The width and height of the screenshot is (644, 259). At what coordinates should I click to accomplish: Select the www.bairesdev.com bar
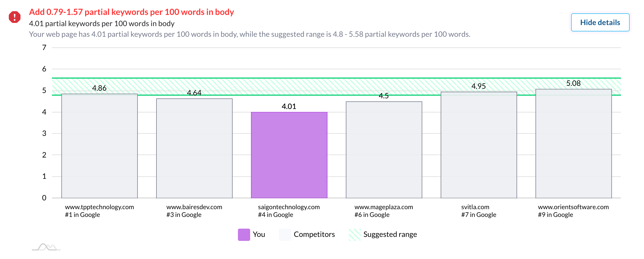tap(194, 148)
